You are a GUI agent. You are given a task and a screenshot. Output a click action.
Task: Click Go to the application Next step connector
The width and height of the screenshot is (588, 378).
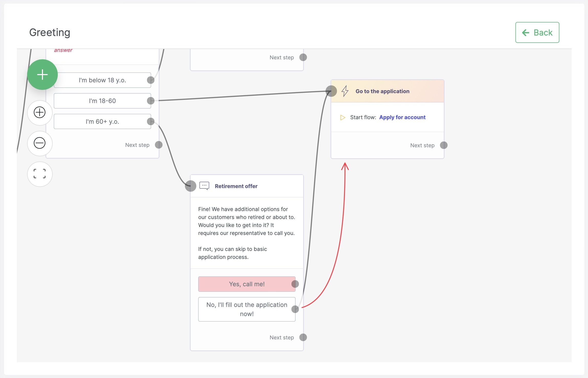[444, 145]
